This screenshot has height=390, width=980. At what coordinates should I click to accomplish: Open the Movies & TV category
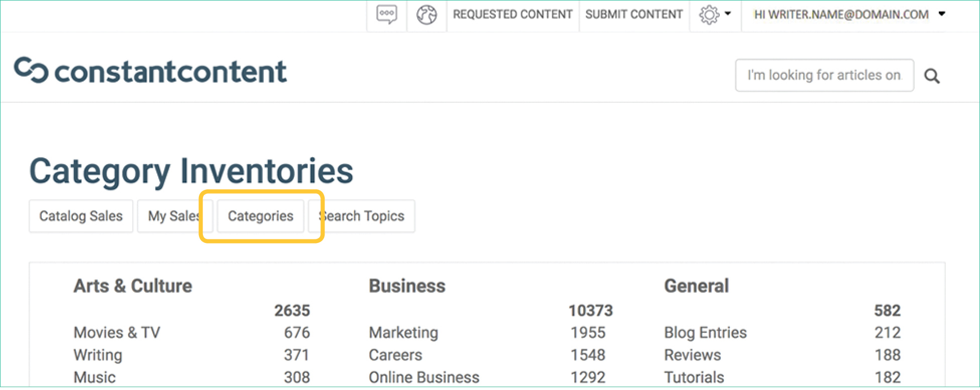coord(117,332)
